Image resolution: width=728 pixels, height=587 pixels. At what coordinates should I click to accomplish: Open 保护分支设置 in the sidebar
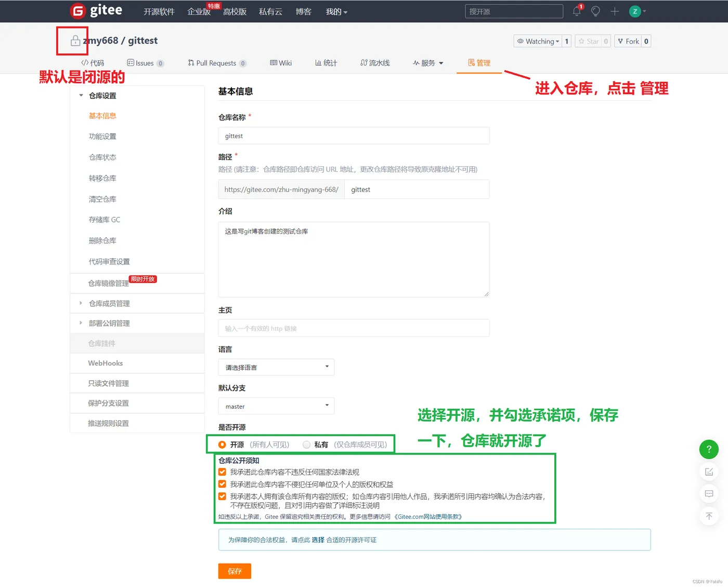[108, 403]
